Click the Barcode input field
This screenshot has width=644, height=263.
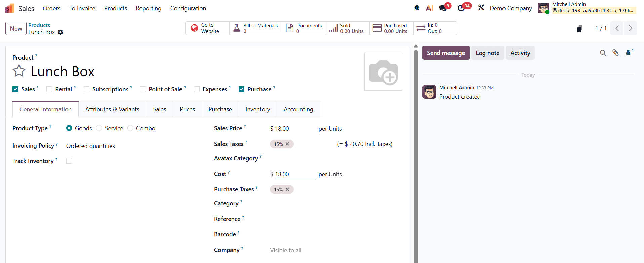[x=336, y=234]
